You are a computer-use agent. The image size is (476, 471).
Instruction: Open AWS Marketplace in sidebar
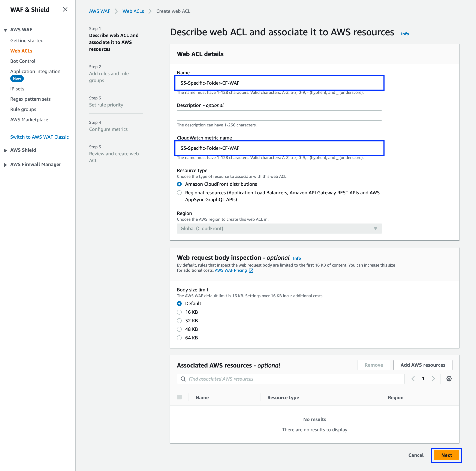tap(29, 120)
